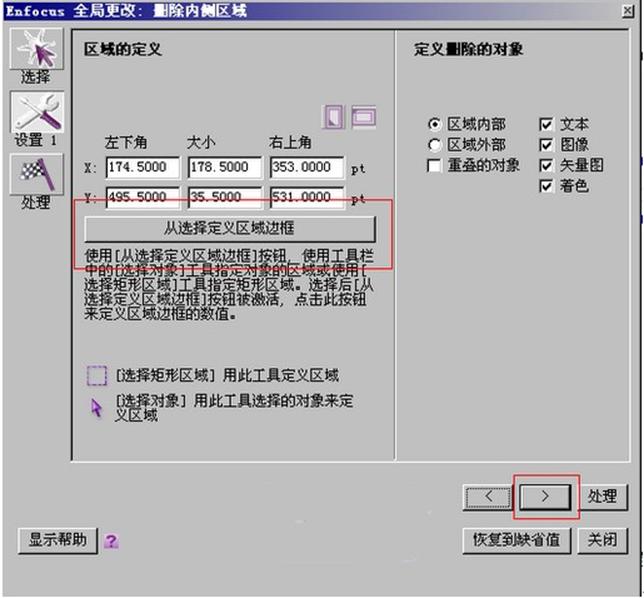Click the 左下角 column label
This screenshot has height=598, width=644.
coord(126,143)
